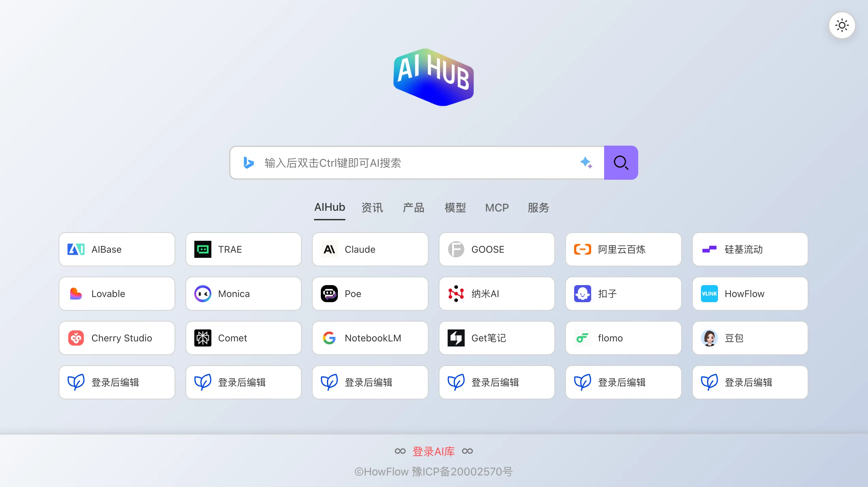Click the 登录AI库 footer link

[433, 451]
